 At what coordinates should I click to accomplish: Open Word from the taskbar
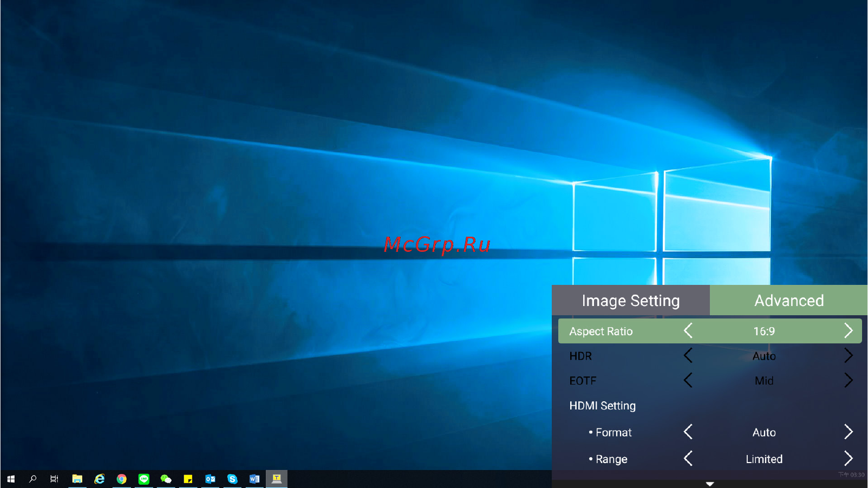254,479
